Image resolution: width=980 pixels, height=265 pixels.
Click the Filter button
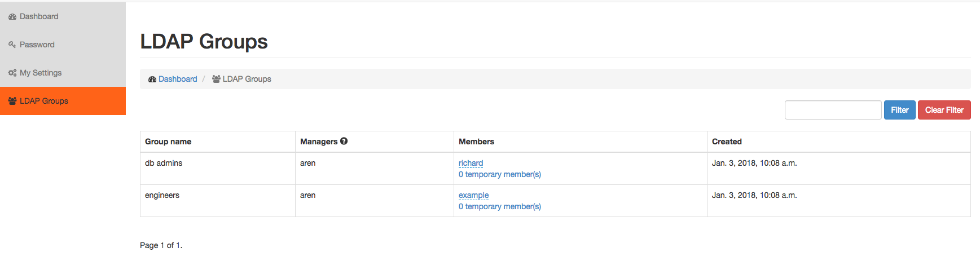coord(900,110)
